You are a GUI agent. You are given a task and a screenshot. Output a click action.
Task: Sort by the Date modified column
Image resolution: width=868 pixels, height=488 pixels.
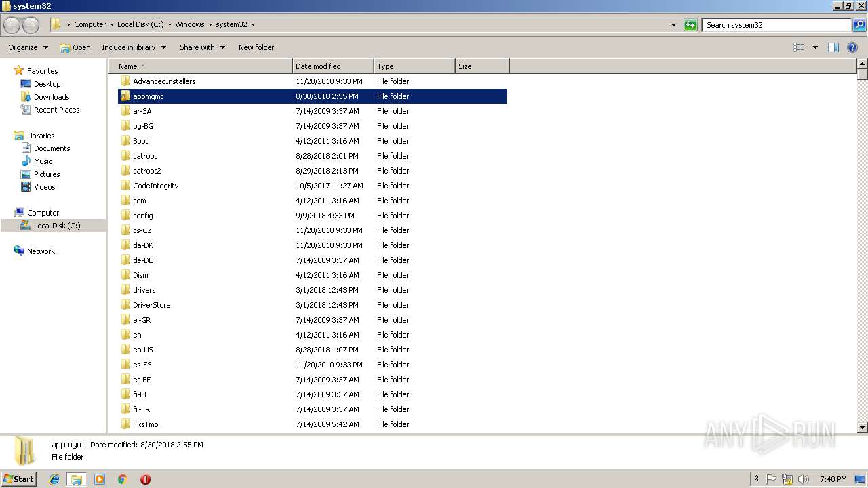pos(333,66)
